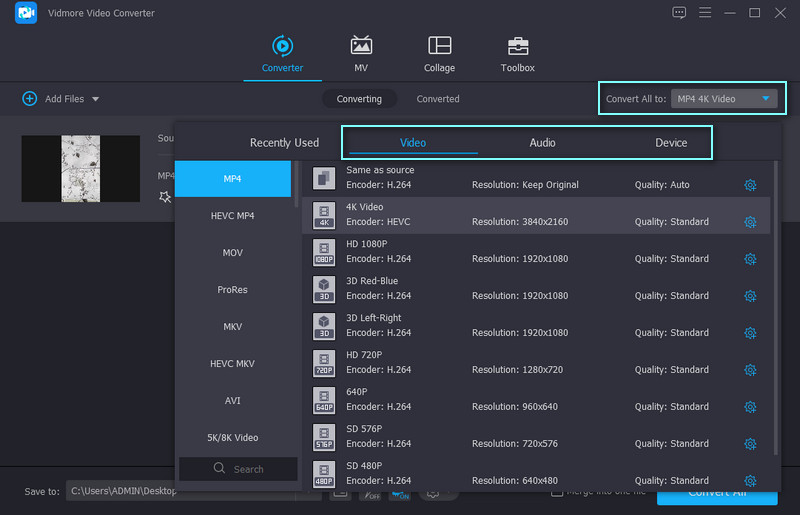Select HEVC MKV format category
Image resolution: width=800 pixels, height=515 pixels.
point(233,364)
